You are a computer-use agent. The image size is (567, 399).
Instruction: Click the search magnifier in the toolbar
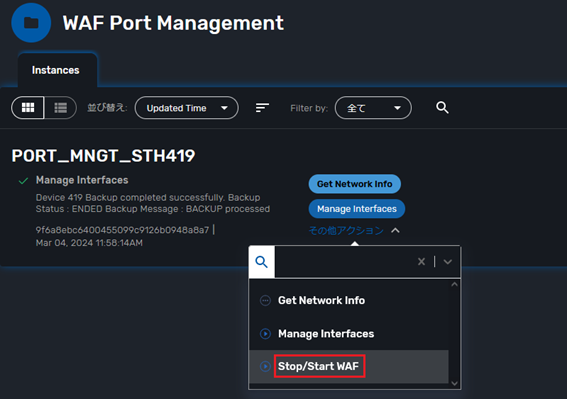click(x=442, y=107)
